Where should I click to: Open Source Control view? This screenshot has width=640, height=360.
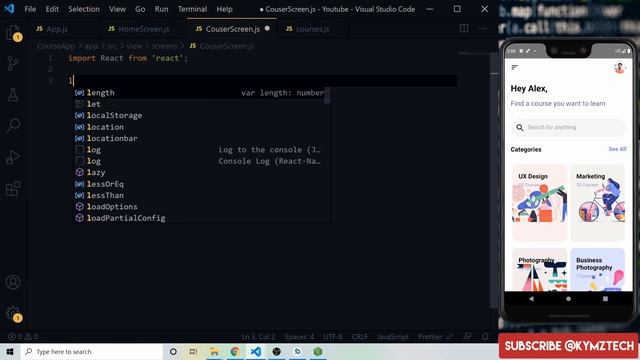pos(13,63)
